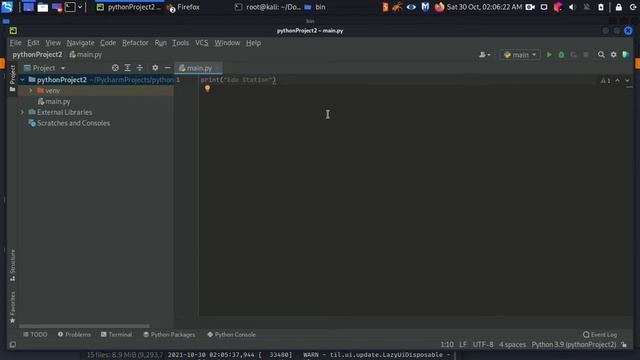Viewport: 640px width, 360px height.
Task: Click the JetBrains Toolbox shield icon
Action: pos(625,55)
